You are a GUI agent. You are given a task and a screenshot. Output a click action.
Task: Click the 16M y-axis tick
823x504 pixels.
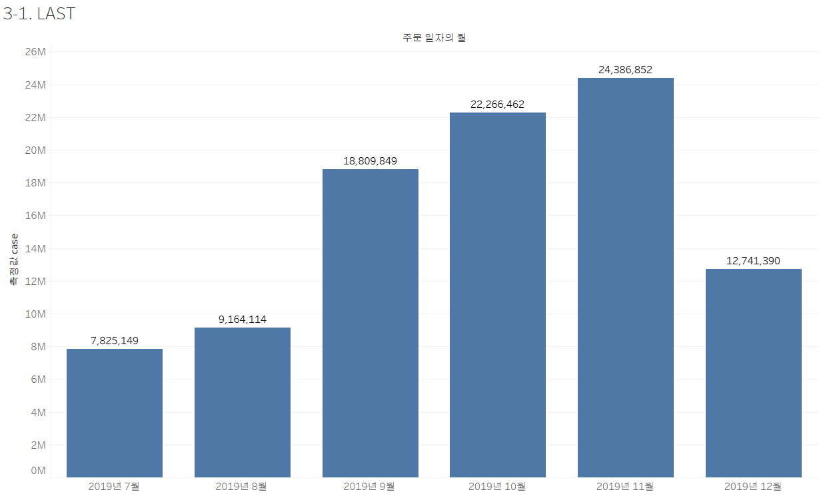35,216
